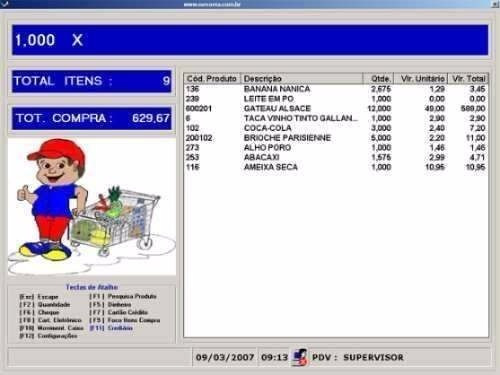Click the TOT. COMPRA total panel

pos(92,118)
